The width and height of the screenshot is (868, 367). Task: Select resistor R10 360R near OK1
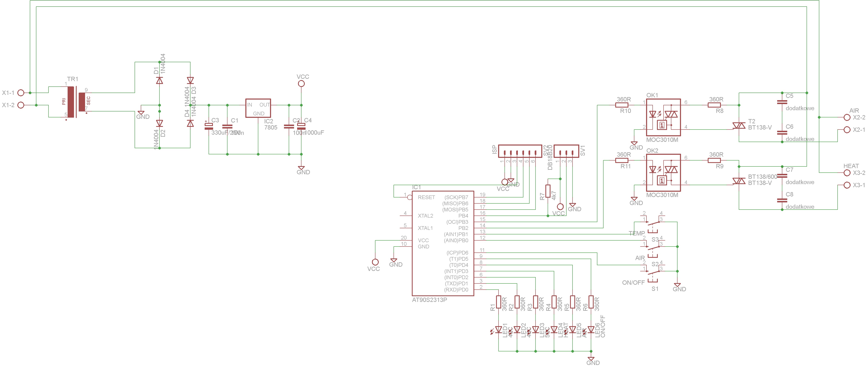(x=622, y=105)
